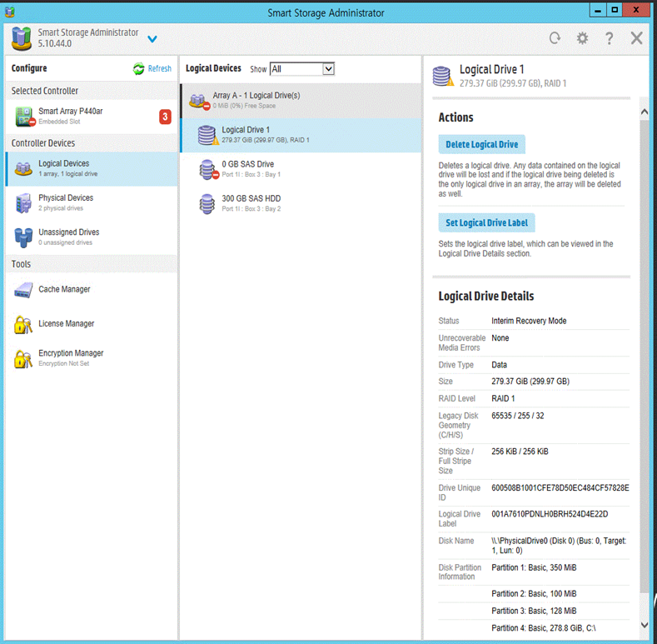Close window using red title bar button
Image resolution: width=657 pixels, height=644 pixels.
point(636,10)
